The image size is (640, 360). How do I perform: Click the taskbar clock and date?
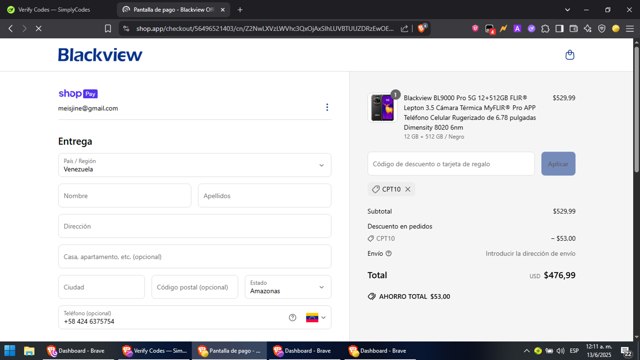[x=599, y=351]
